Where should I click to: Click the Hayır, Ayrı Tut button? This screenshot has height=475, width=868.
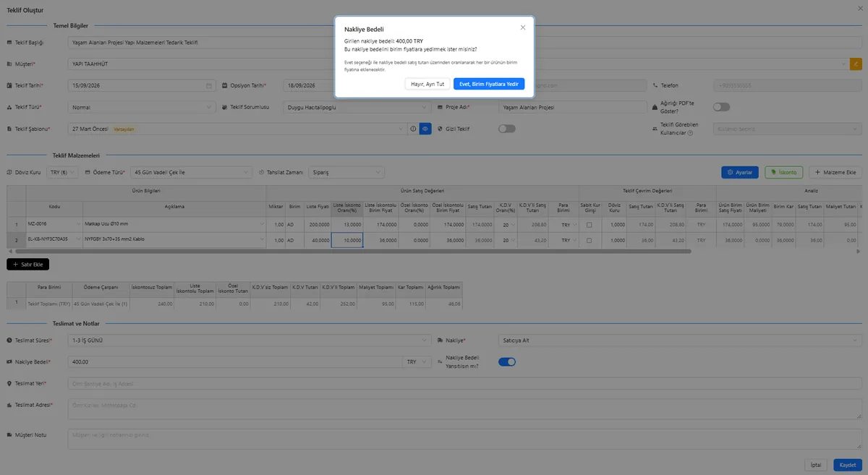[427, 84]
